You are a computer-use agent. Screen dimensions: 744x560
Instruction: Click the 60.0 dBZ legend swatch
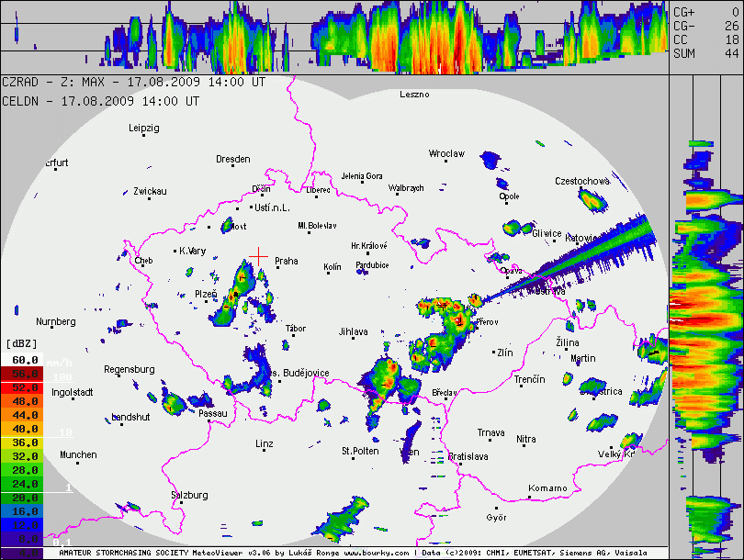(24, 360)
